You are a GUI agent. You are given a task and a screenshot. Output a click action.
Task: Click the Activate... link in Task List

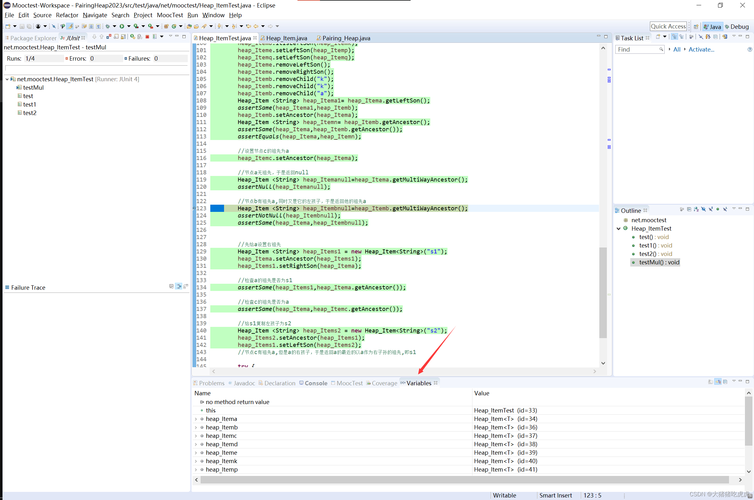coord(701,49)
